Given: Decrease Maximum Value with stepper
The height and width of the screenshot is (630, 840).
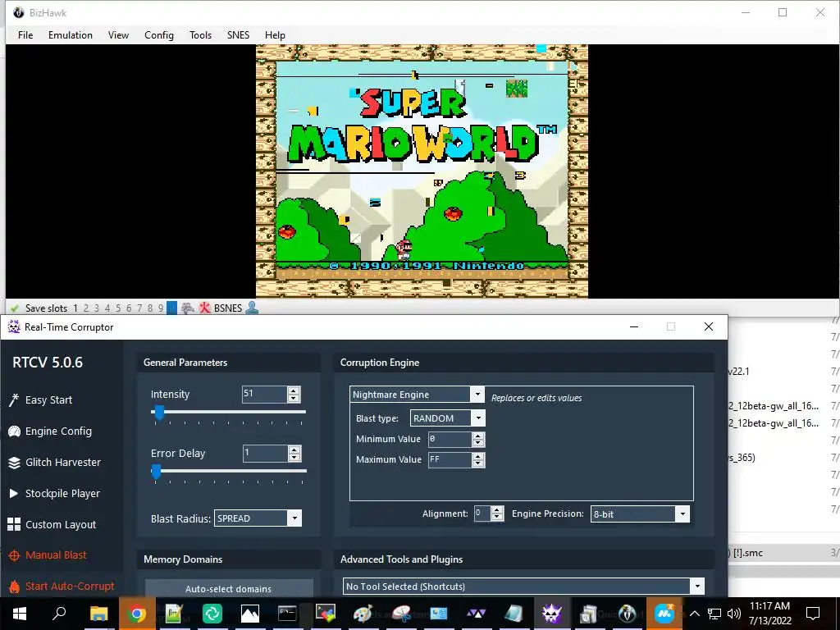Looking at the screenshot, I should (478, 463).
